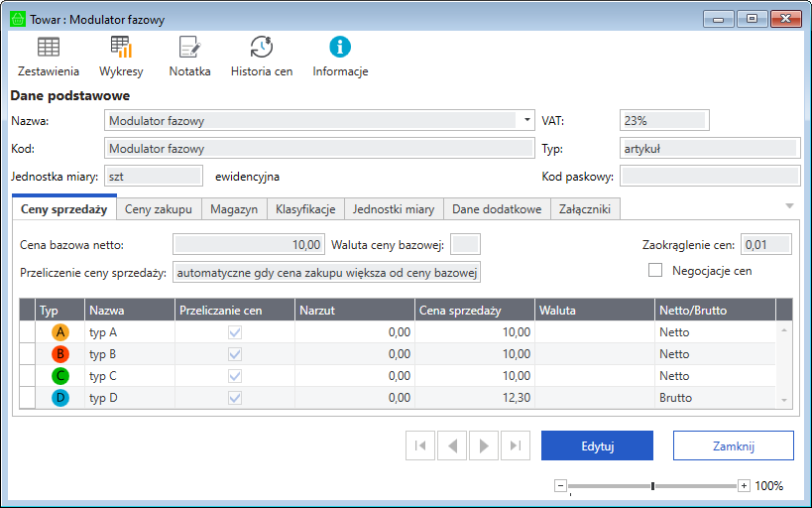Expand the Nazwa dropdown arrow
The width and height of the screenshot is (812, 508).
(525, 120)
